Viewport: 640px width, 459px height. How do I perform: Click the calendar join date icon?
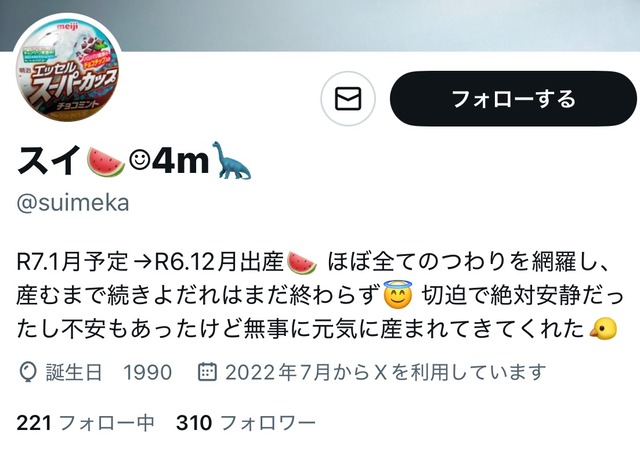pyautogui.click(x=207, y=372)
